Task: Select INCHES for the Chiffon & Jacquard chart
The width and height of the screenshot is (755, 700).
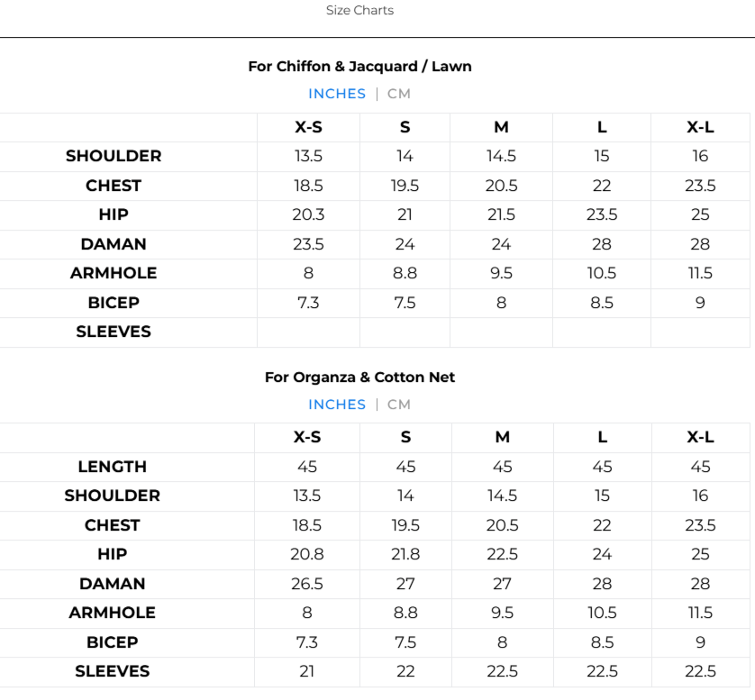Action: pos(337,94)
